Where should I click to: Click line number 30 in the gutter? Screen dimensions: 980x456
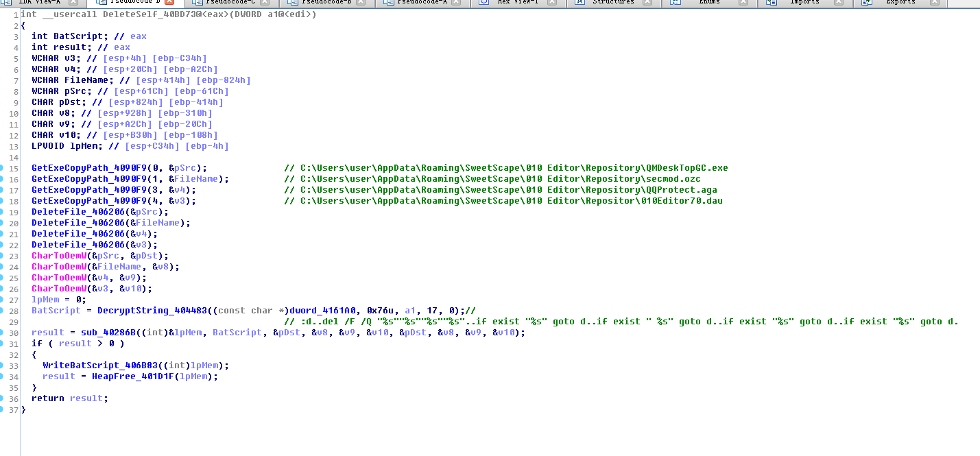point(14,333)
